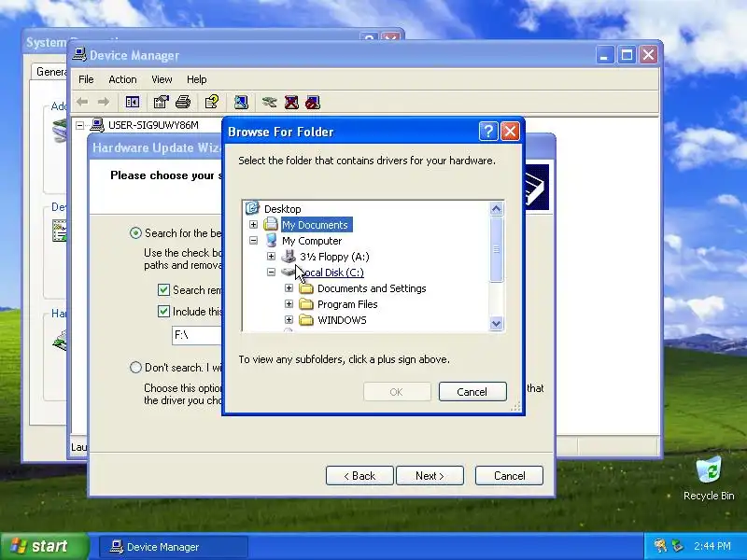
Task: Click the Help toolbar icon with question mark
Action: click(x=212, y=102)
